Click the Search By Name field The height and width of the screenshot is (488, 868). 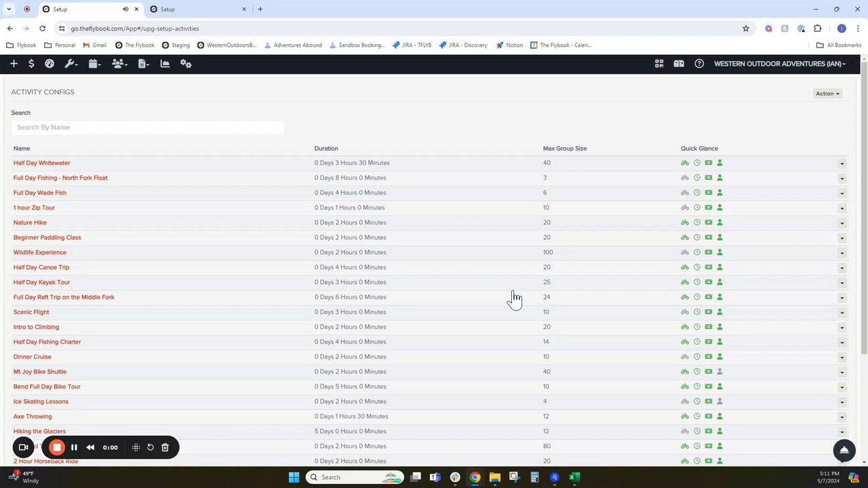pos(147,127)
